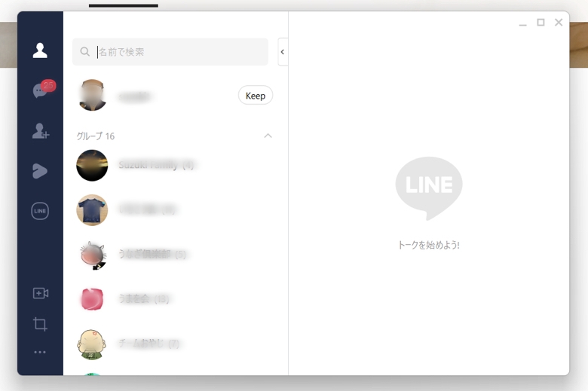588x391 pixels.
Task: Maximize the LINE window
Action: coord(541,23)
